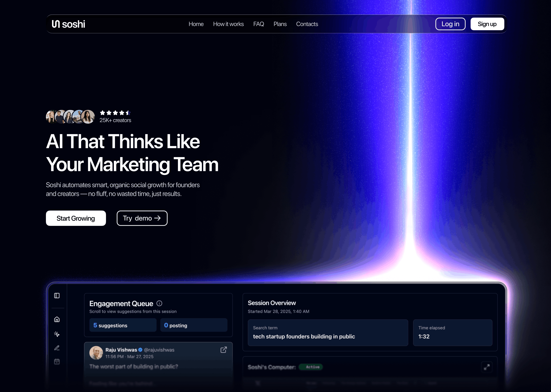Open the Contacts nav link
This screenshot has height=392, width=551.
pos(307,24)
